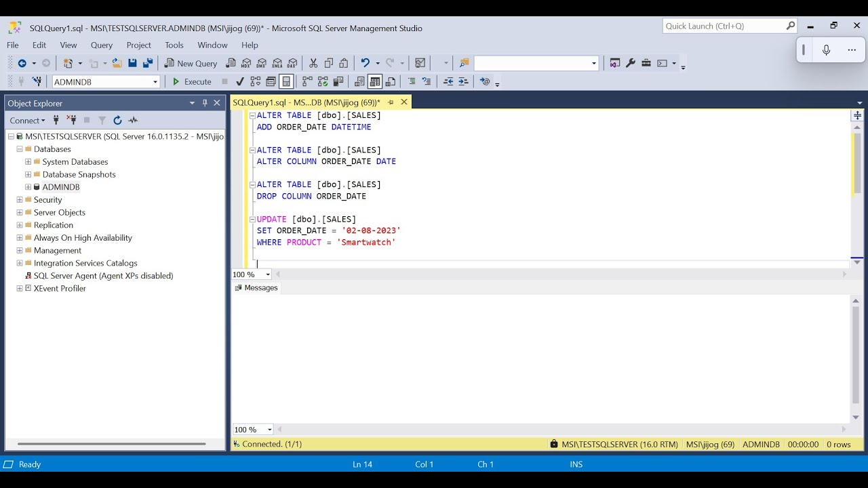868x488 pixels.
Task: Toggle Include Live Query Statistics
Action: (323, 81)
